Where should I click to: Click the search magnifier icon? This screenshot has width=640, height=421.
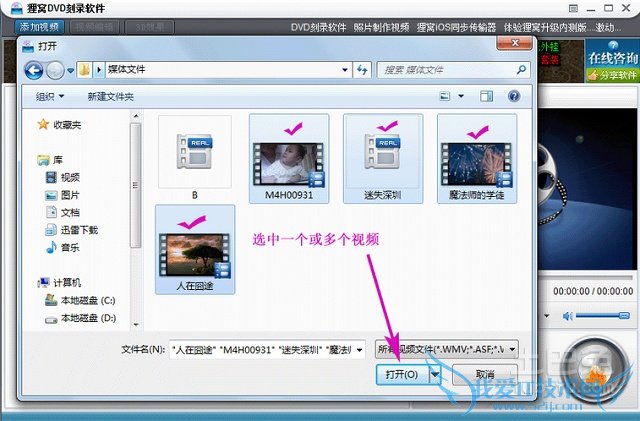pos(521,70)
